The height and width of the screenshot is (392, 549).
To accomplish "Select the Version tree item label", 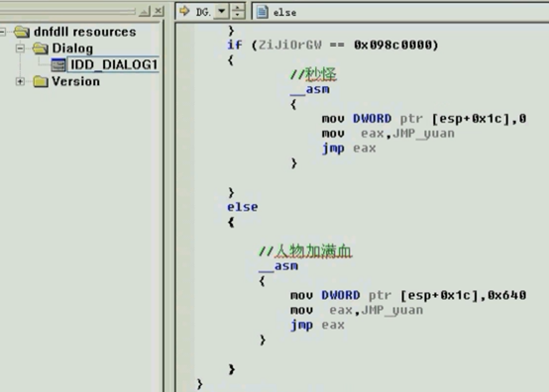I will click(75, 81).
